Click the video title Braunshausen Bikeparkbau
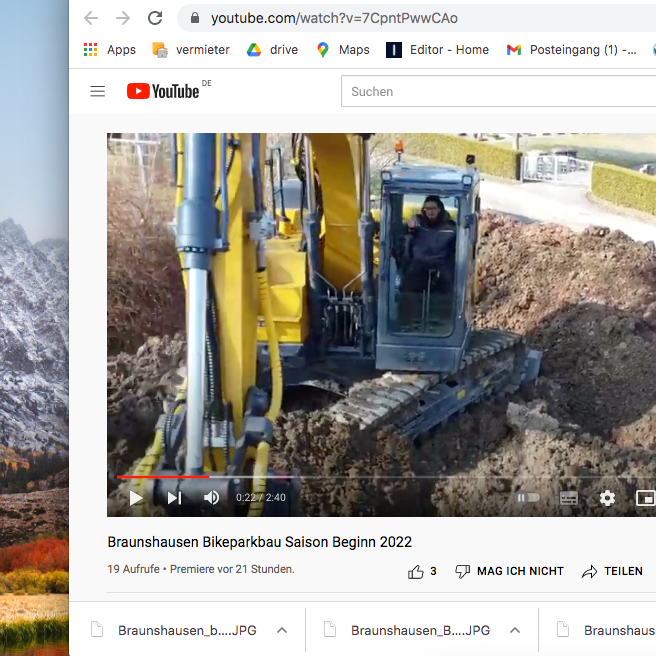The image size is (656, 656). click(259, 542)
